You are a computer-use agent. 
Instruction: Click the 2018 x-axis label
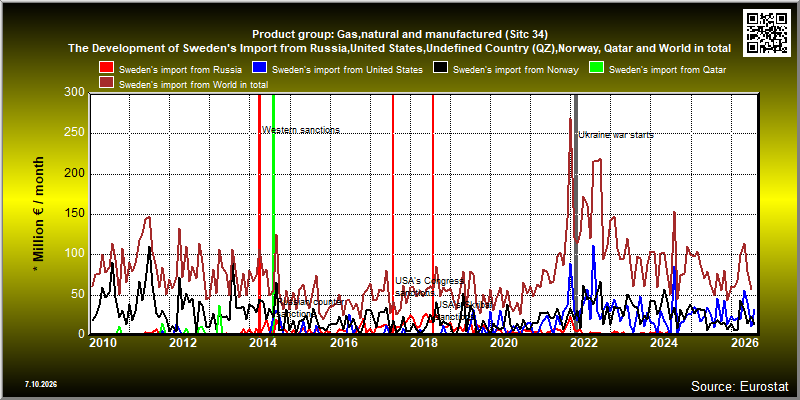coord(423,342)
